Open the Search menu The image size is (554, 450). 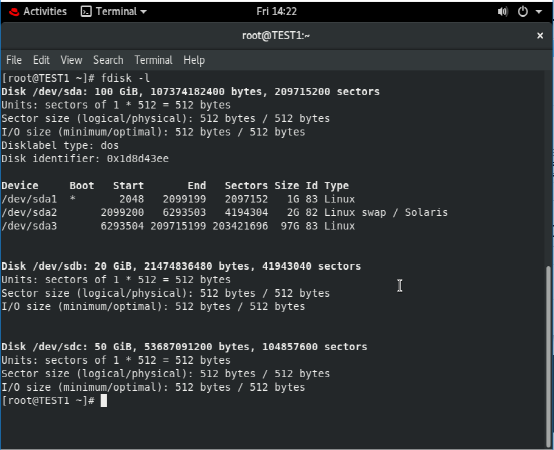click(x=108, y=60)
